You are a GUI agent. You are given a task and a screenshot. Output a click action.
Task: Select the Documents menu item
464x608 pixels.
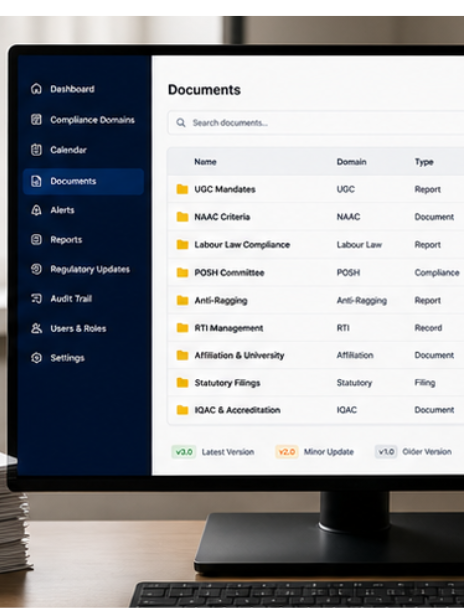(x=83, y=181)
